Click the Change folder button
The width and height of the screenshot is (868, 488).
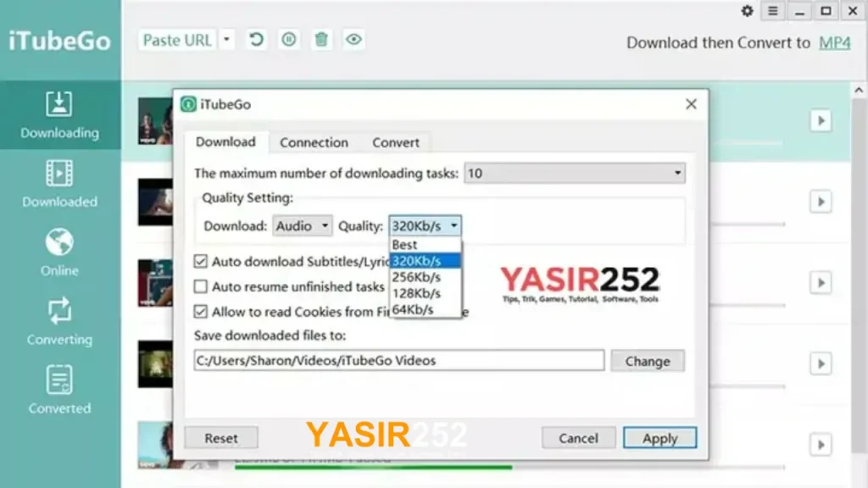tap(648, 361)
